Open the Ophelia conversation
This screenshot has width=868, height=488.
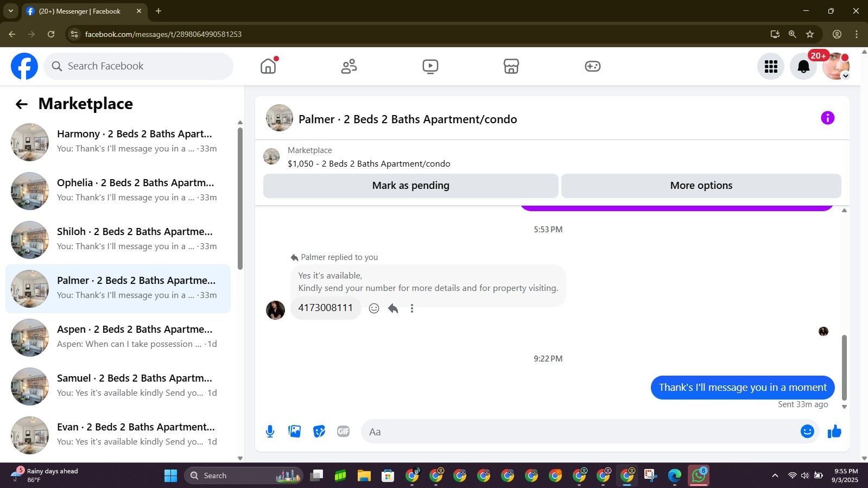pyautogui.click(x=118, y=191)
